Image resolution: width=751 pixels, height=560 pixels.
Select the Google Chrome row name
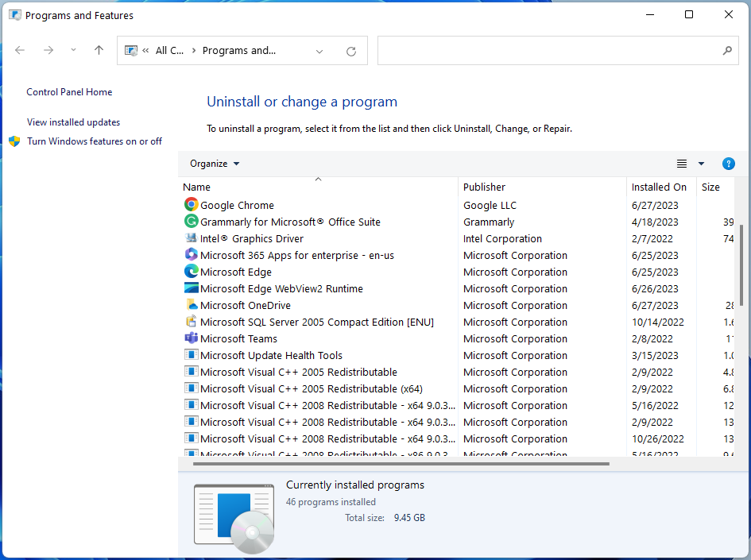coord(237,205)
